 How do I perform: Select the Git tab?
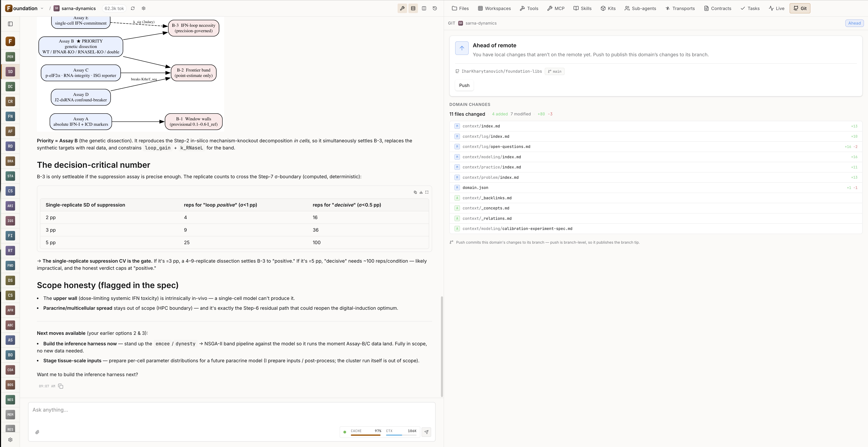coord(800,8)
